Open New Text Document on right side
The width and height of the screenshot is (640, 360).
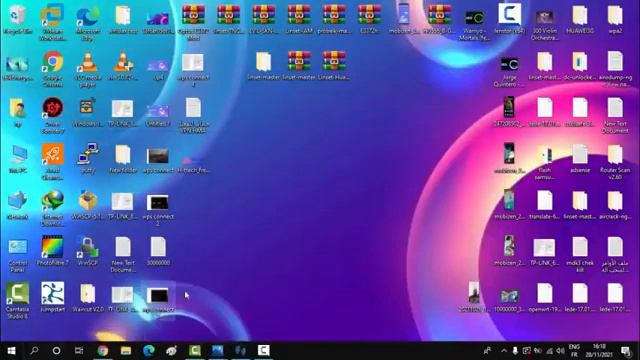coord(615,116)
